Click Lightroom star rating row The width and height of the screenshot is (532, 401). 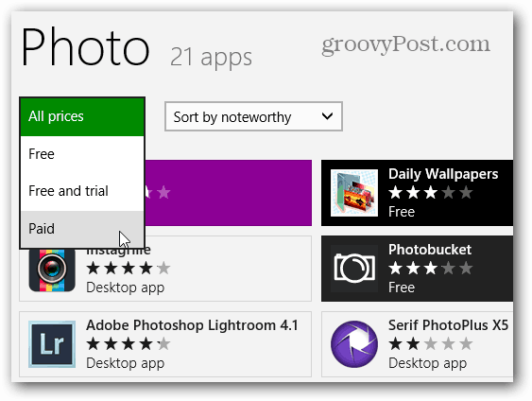click(129, 344)
